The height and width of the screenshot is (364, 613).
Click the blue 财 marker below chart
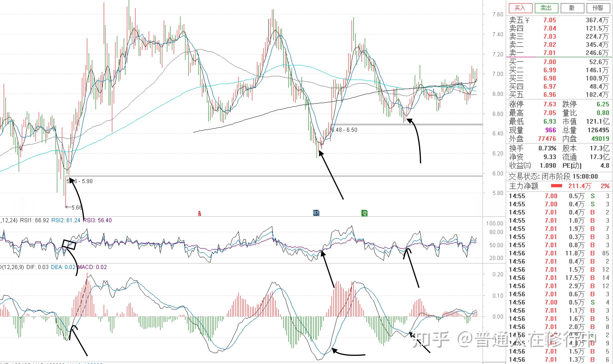(x=316, y=213)
